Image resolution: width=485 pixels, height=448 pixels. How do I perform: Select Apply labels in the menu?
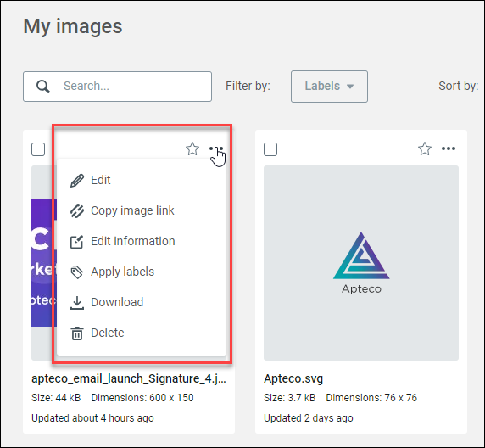click(142, 272)
